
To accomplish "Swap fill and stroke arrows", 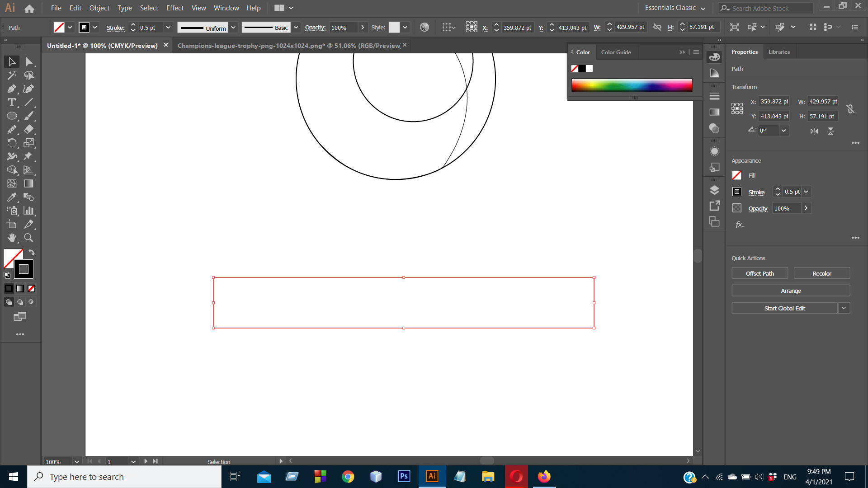I will click(32, 252).
